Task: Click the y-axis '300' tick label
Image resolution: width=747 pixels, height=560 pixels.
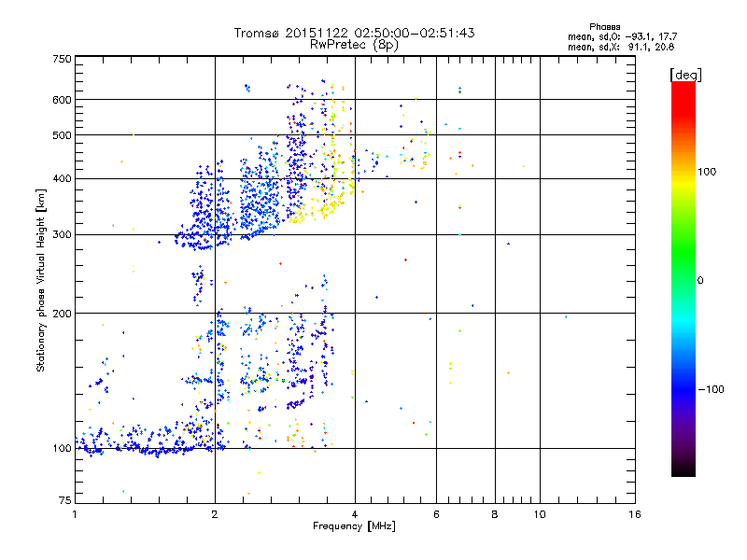Action: pos(62,235)
